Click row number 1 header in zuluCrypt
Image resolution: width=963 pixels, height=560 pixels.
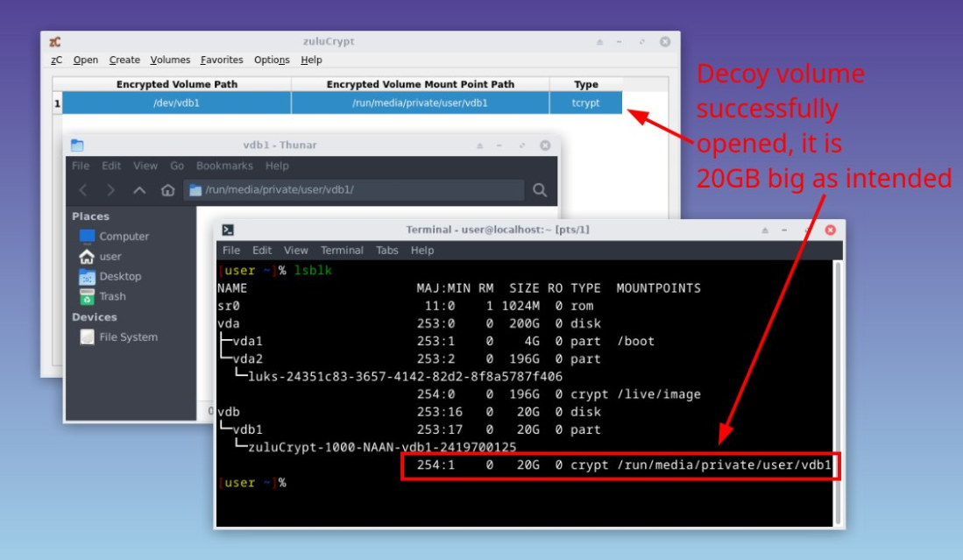click(x=57, y=103)
